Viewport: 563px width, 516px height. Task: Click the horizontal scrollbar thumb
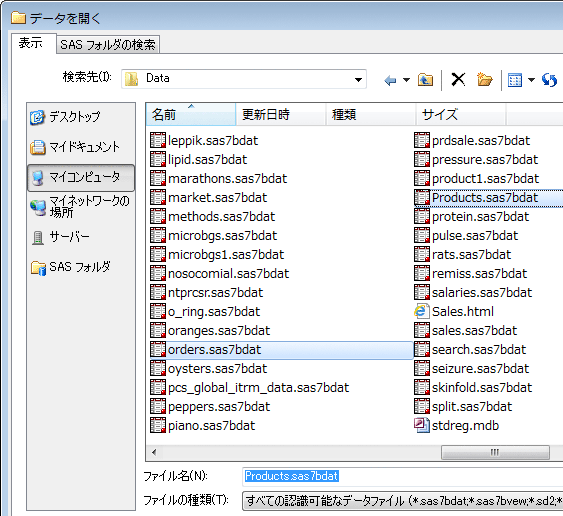coord(495,452)
